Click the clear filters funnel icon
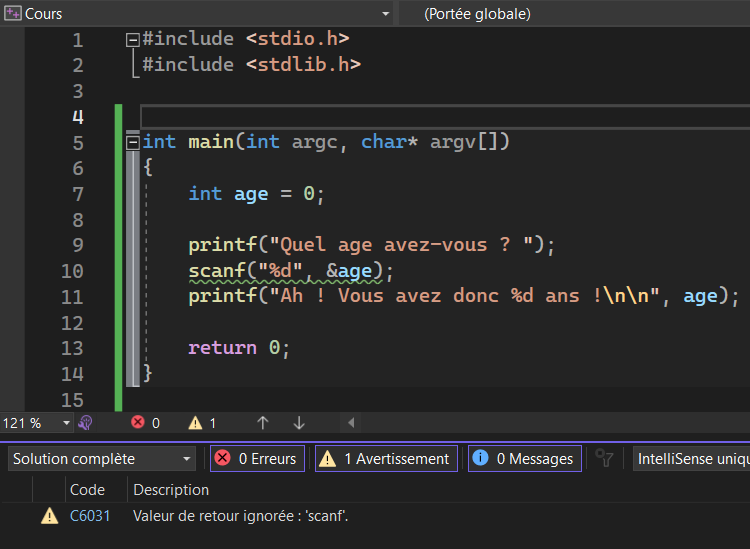Viewport: 750px width, 549px height. click(x=604, y=458)
